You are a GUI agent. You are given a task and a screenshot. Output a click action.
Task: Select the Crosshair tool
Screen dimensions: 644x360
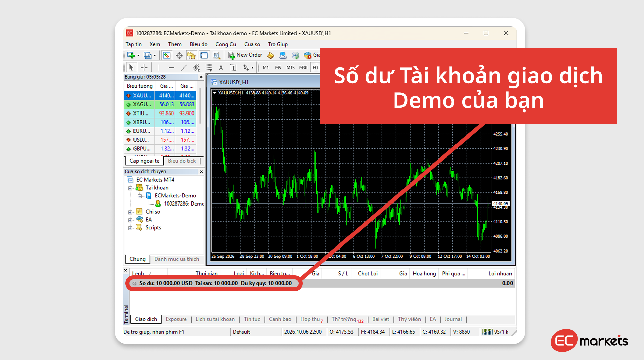[x=144, y=67]
